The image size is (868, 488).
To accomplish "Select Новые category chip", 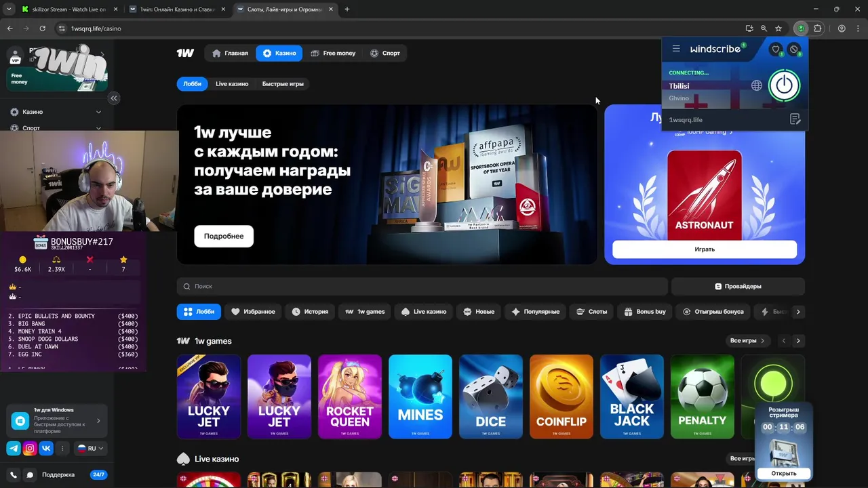I will point(479,312).
